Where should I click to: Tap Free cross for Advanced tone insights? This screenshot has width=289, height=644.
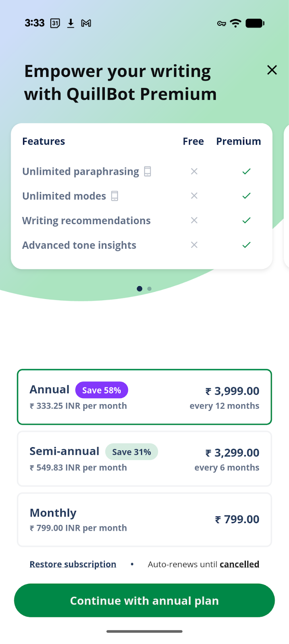point(194,245)
